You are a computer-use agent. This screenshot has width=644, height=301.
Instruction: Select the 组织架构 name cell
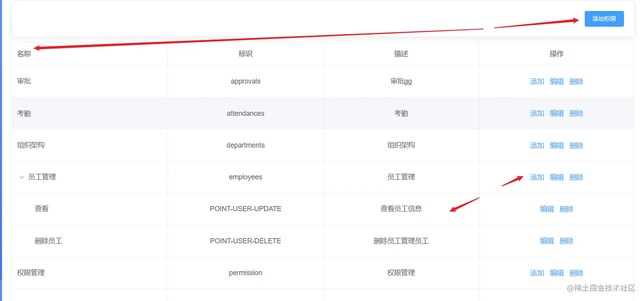tap(90, 145)
